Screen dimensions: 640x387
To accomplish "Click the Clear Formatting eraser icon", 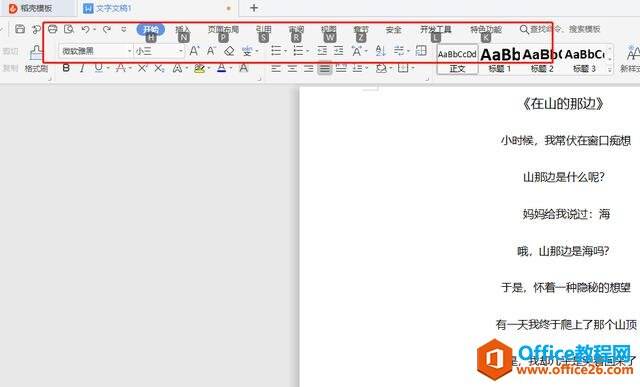I will pyautogui.click(x=229, y=51).
